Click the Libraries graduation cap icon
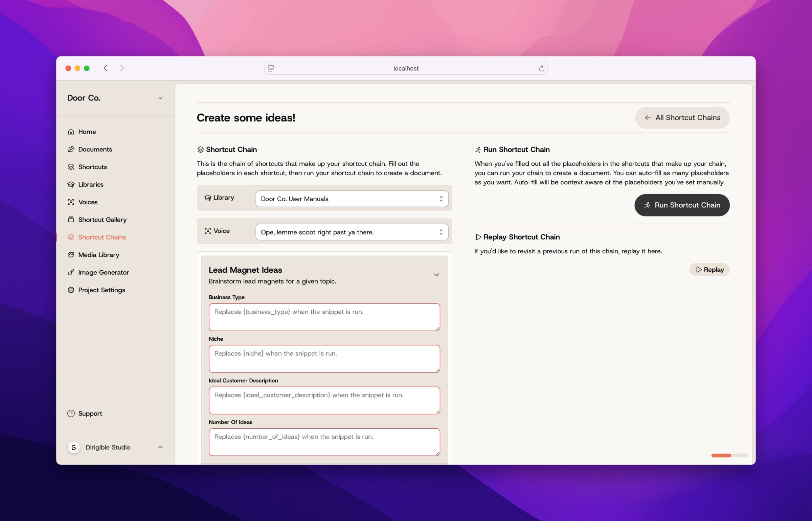The image size is (812, 521). [71, 184]
